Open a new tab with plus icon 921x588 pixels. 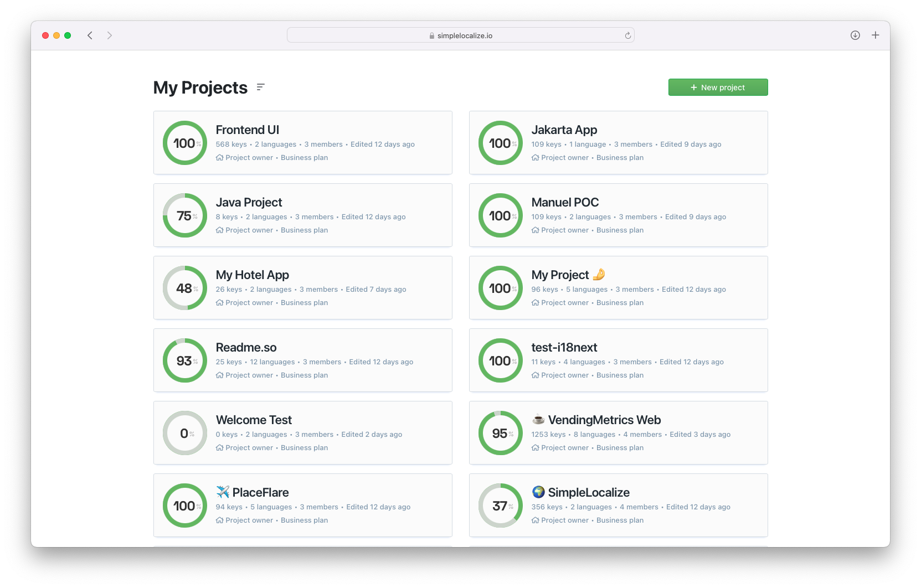point(876,35)
